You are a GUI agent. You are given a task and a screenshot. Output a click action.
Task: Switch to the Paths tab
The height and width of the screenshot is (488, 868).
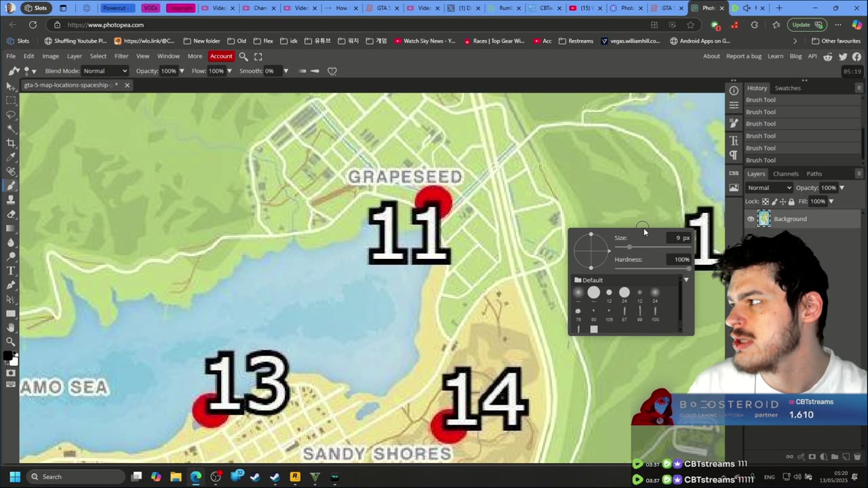[x=814, y=174]
